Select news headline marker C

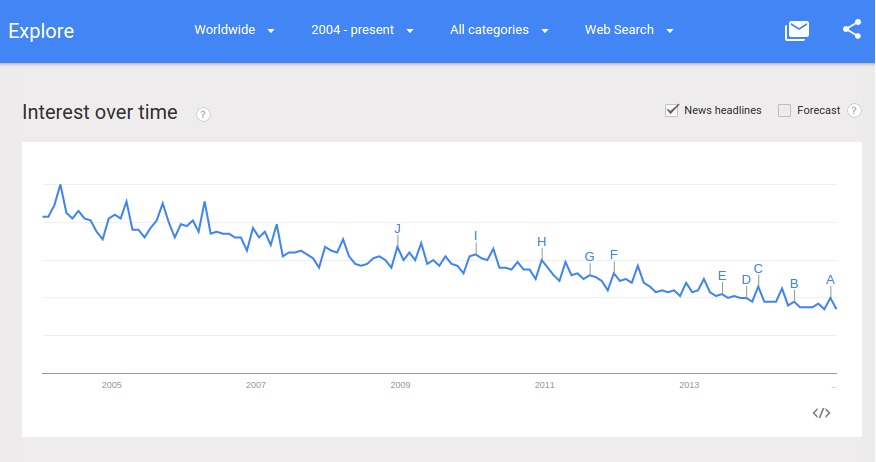coord(758,268)
